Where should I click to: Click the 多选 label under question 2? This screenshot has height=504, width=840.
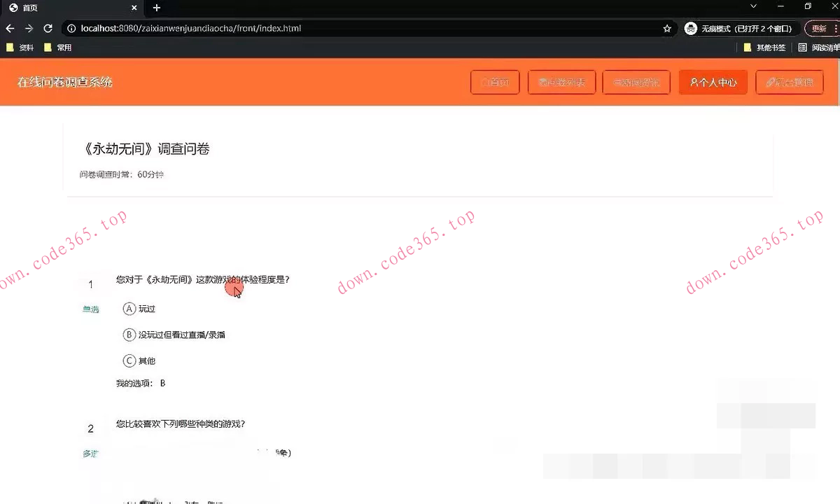click(90, 454)
